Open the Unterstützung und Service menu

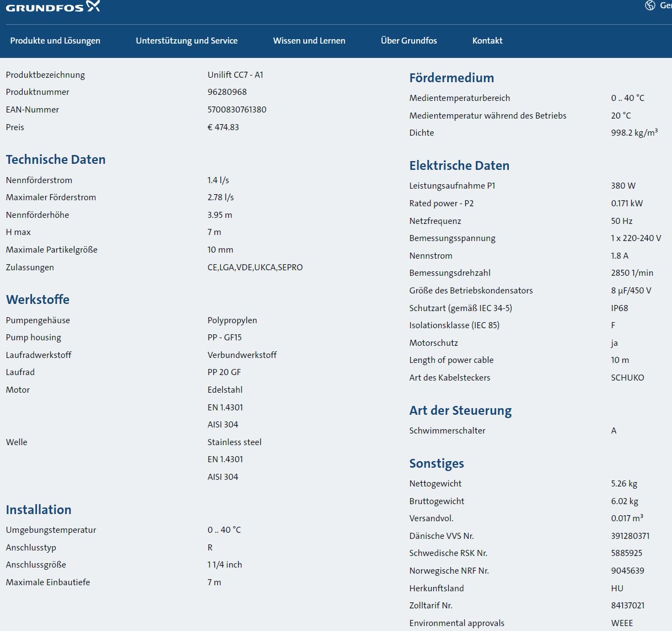187,41
